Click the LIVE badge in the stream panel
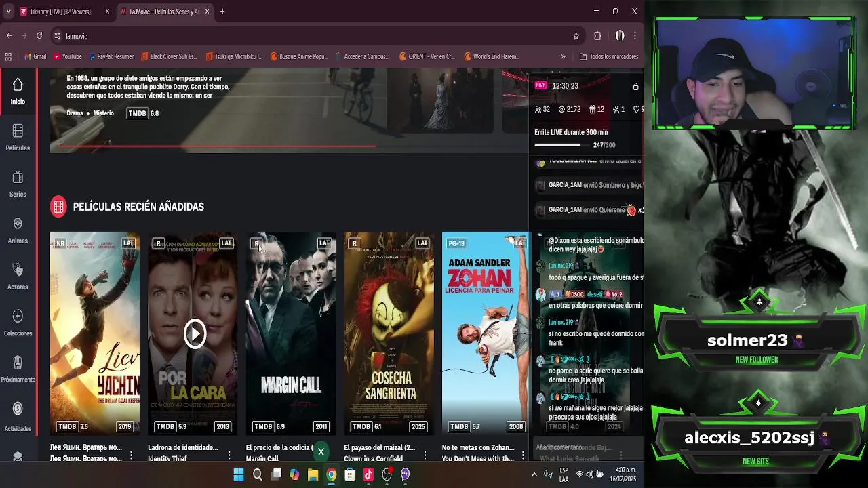This screenshot has height=488, width=868. pos(540,85)
